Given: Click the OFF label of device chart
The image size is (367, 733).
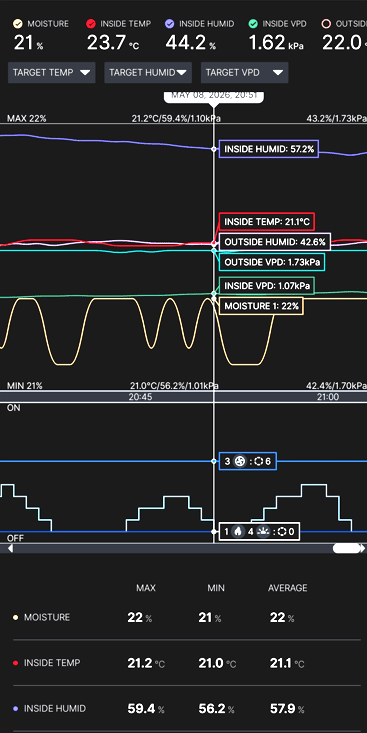Looking at the screenshot, I should (15, 538).
